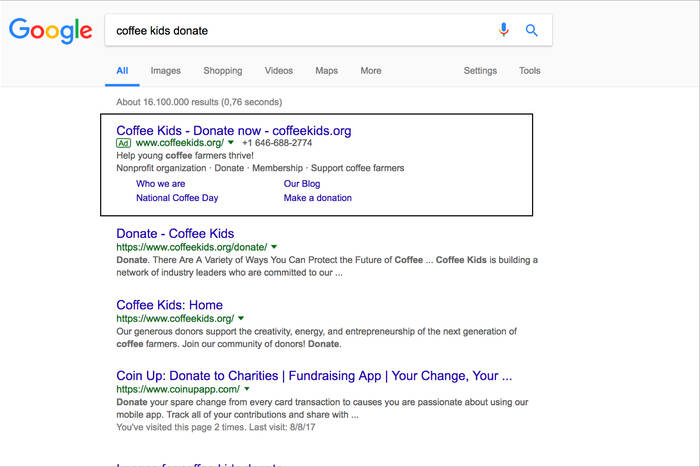Open search Settings menu
This screenshot has width=700, height=467.
(x=480, y=71)
